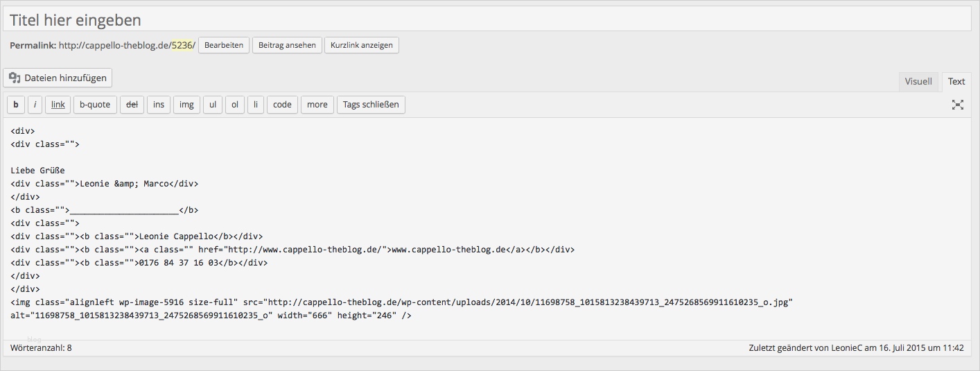Toggle distraction-free fullscreen editor icon
This screenshot has height=371, width=980.
[x=958, y=105]
